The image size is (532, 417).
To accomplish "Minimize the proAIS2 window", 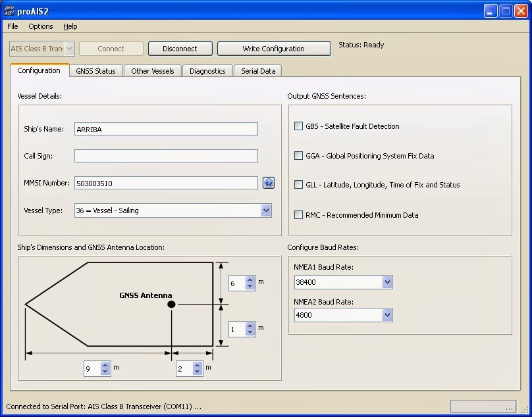I will [491, 11].
